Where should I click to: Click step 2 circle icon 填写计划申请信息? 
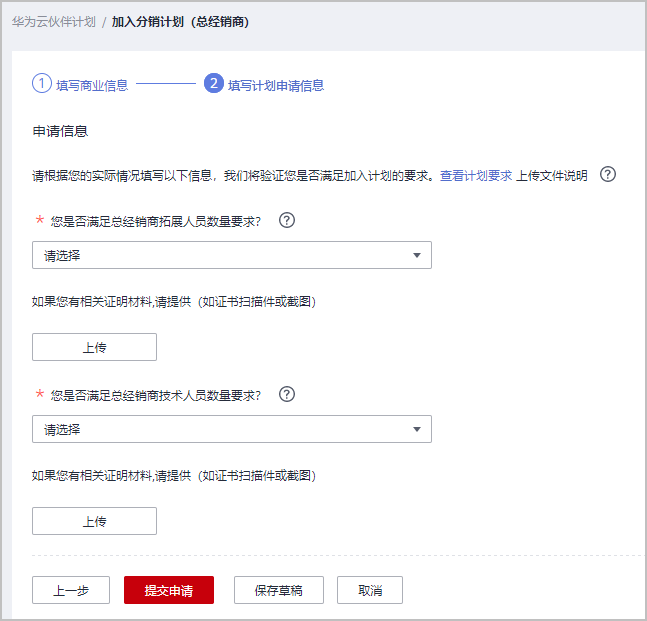pos(214,84)
